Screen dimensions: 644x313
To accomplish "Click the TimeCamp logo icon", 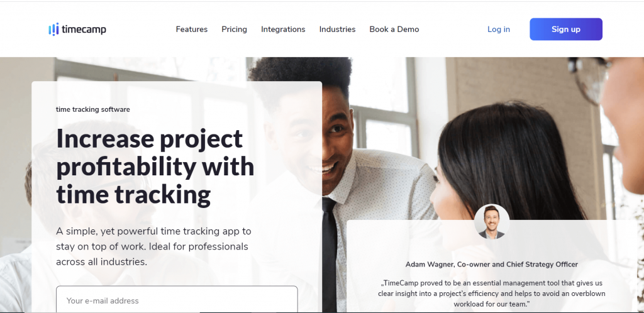I will pos(54,29).
